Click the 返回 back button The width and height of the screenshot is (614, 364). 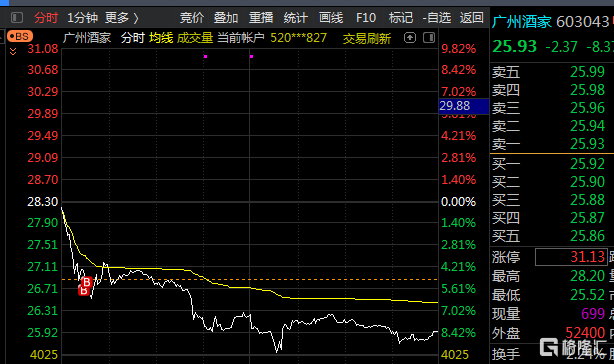471,18
